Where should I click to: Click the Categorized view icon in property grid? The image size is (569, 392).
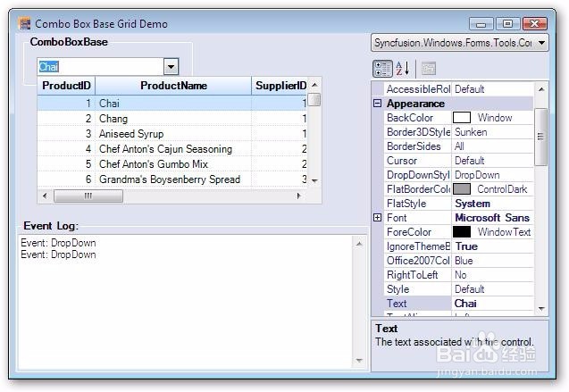coord(382,69)
